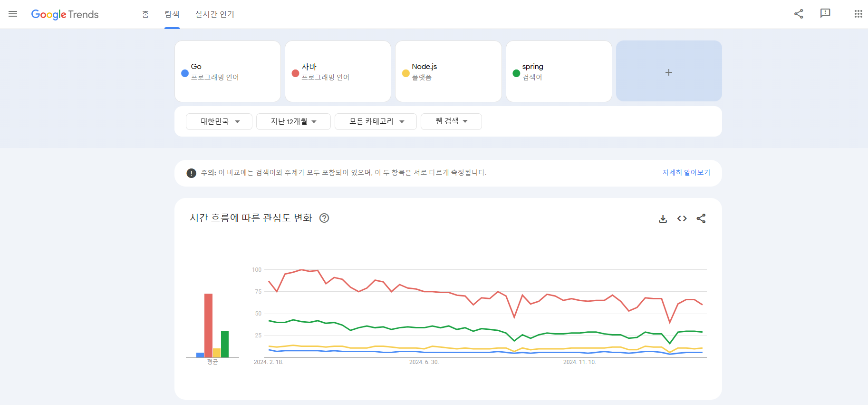Viewport: 868px width, 405px height.
Task: Click the 75 y-axis value
Action: point(258,292)
